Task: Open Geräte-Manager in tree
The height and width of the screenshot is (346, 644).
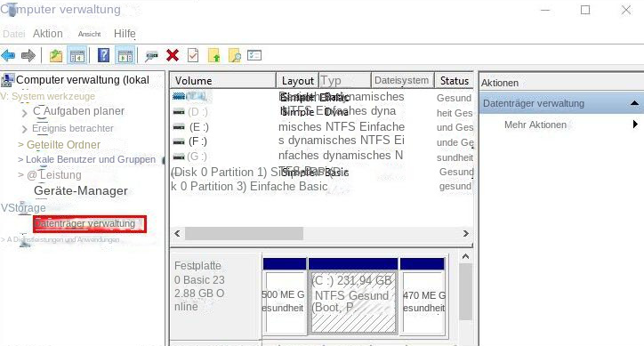Action: (x=81, y=190)
